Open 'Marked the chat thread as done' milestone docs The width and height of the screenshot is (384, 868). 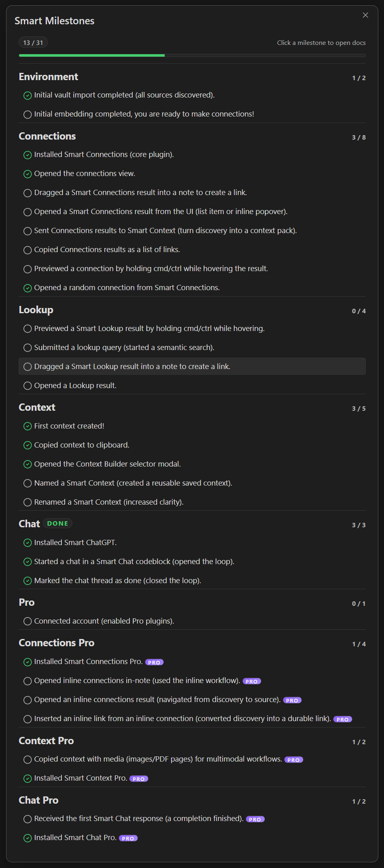pyautogui.click(x=117, y=581)
